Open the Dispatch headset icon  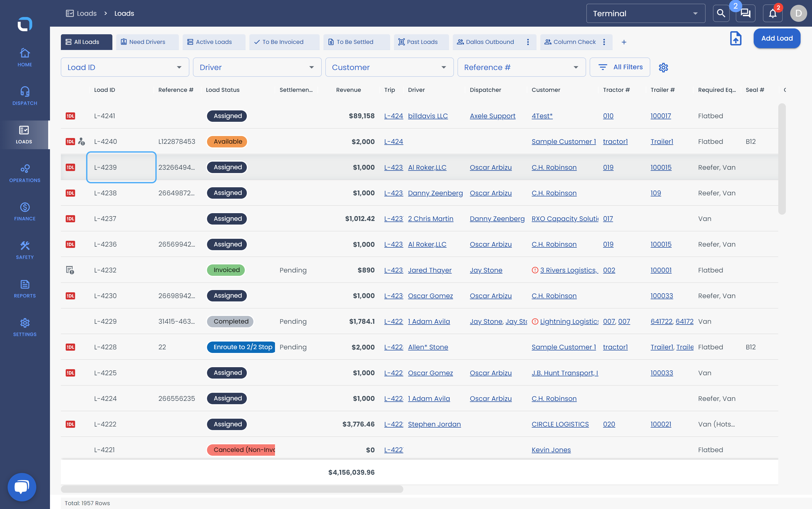pos(25,92)
